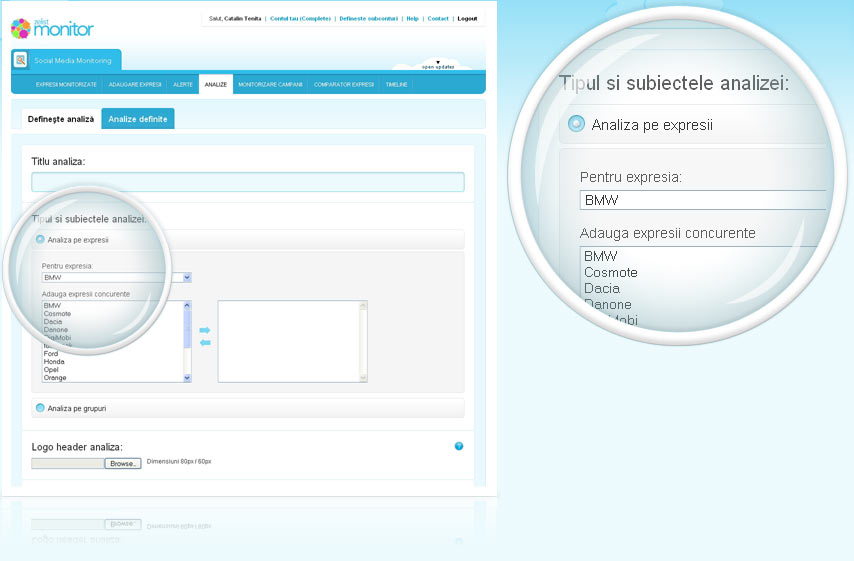
Task: Select Orange in the expressions list
Action: click(x=55, y=377)
